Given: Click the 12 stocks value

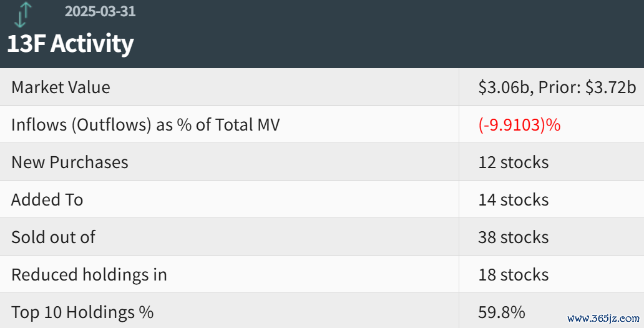Looking at the screenshot, I should coord(514,162).
